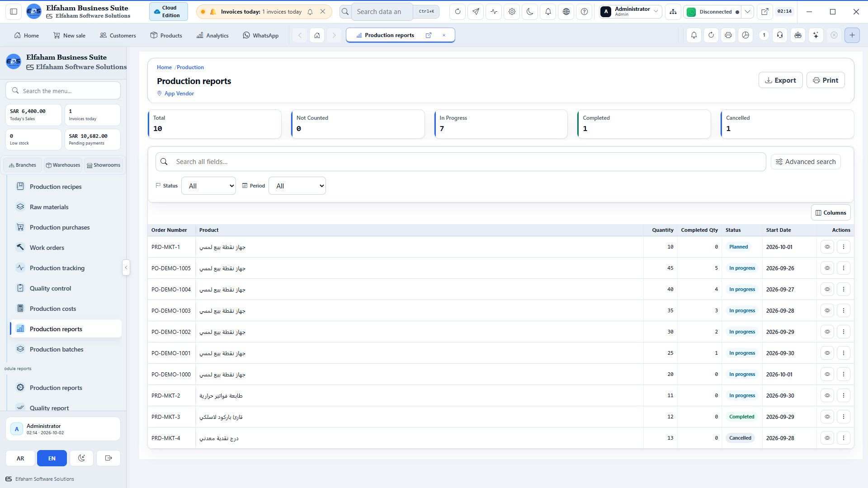The width and height of the screenshot is (868, 488).
Task: Pop out Production reports tab
Action: pos(429,35)
